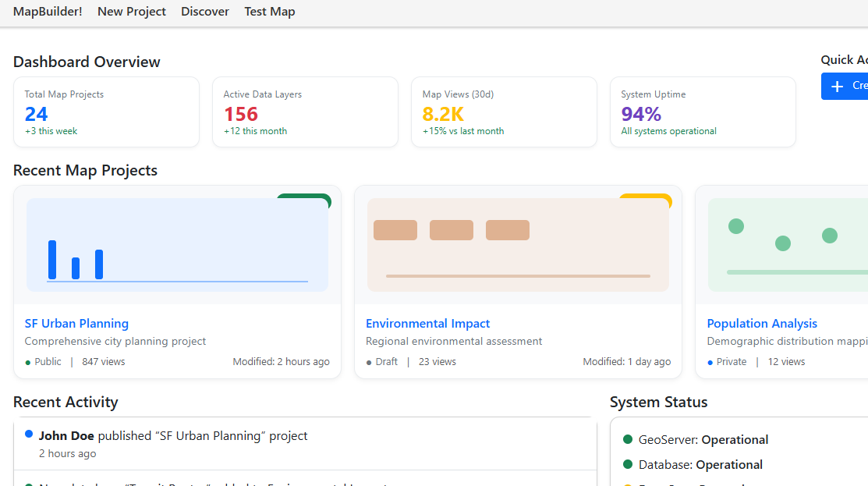868x486 pixels.
Task: Click the '2 hours ago' activity timestamp
Action: point(68,453)
